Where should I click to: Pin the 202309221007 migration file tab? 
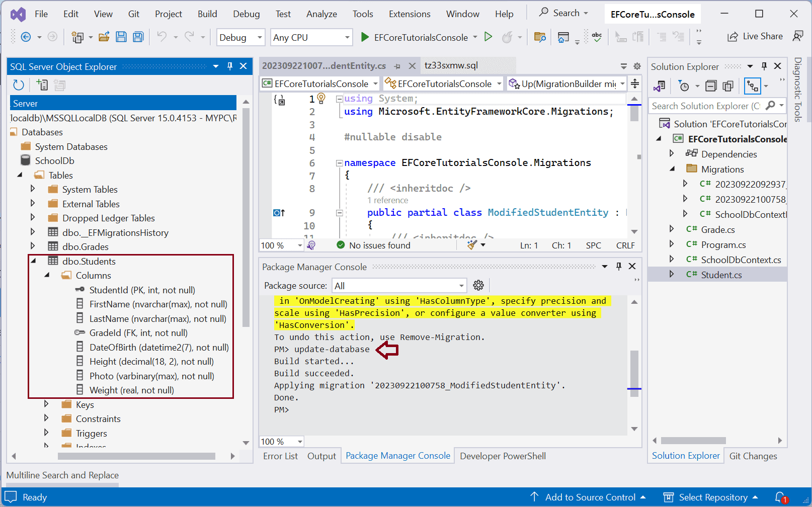[x=397, y=66]
